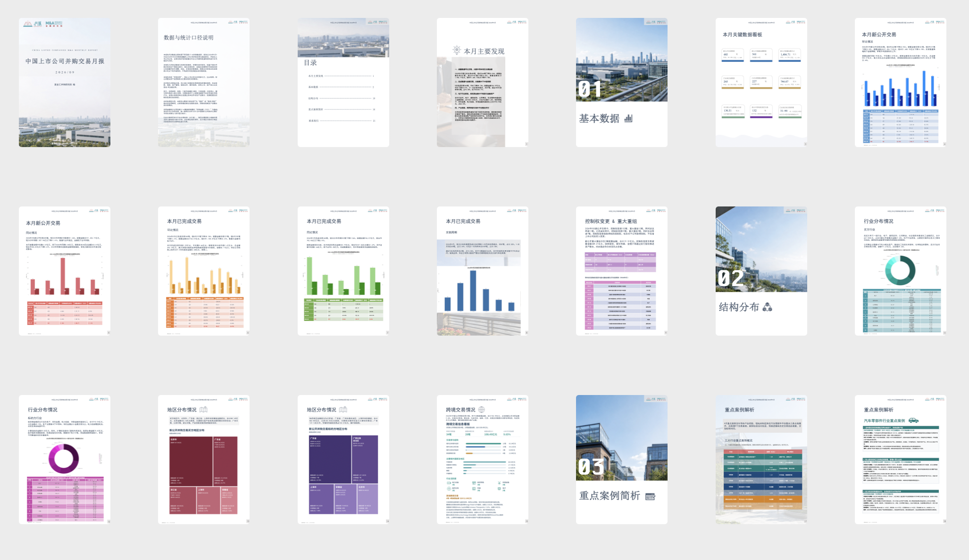
Task: Click the 中国上市公司并购交易月报 cover title
Action: (65, 61)
